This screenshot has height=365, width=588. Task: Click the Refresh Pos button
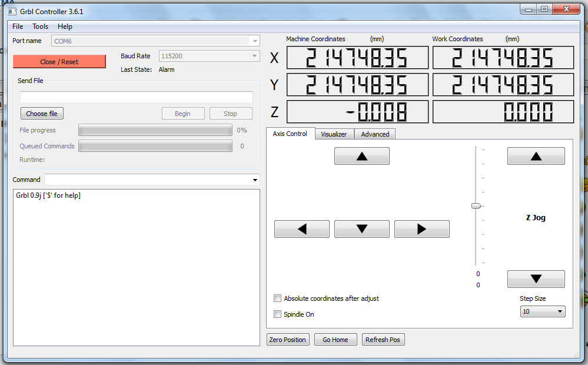[383, 340]
